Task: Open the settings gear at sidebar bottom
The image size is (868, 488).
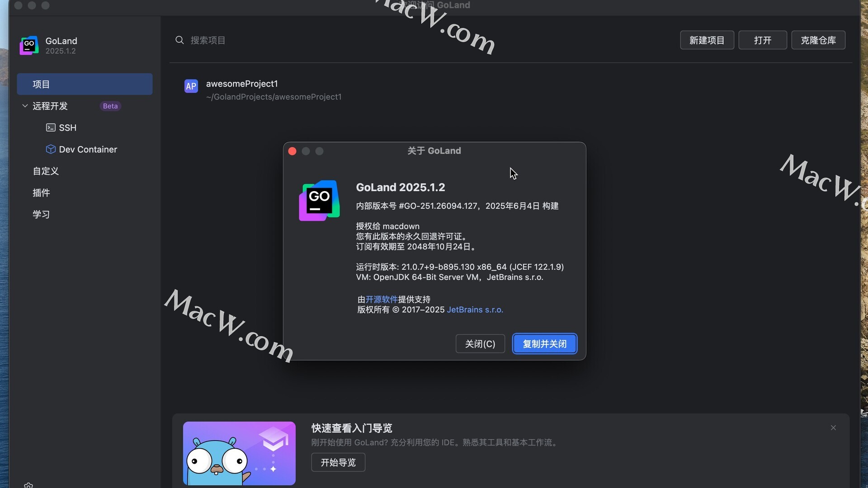Action: (28, 485)
